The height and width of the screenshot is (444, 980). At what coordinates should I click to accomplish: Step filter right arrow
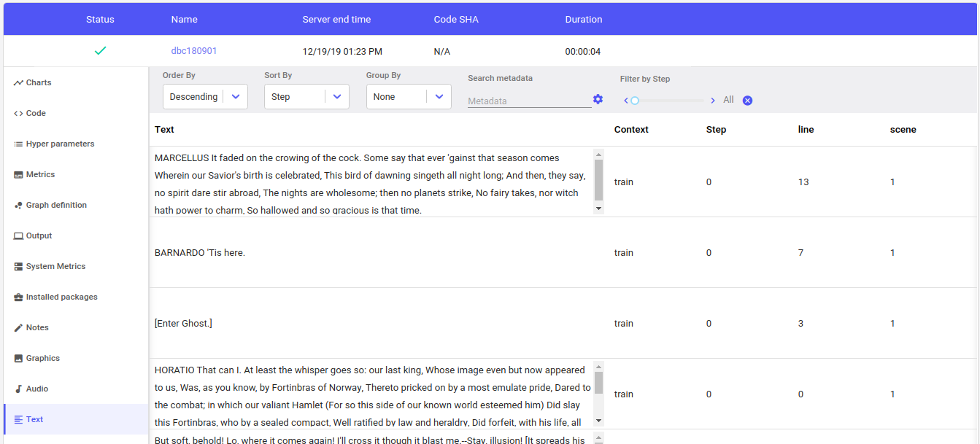tap(713, 101)
